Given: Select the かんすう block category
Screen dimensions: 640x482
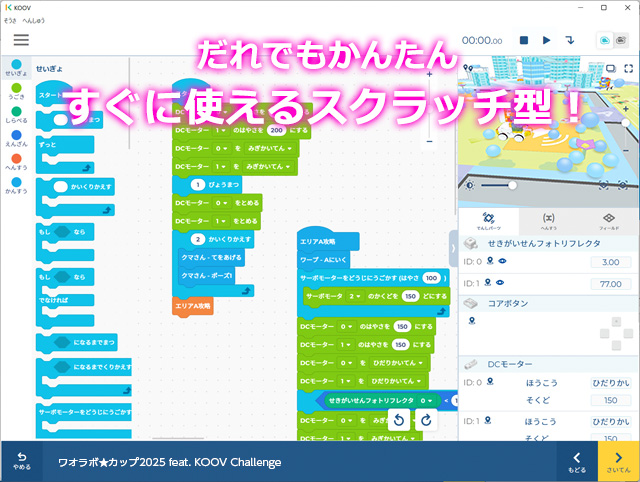Looking at the screenshot, I should point(16,185).
